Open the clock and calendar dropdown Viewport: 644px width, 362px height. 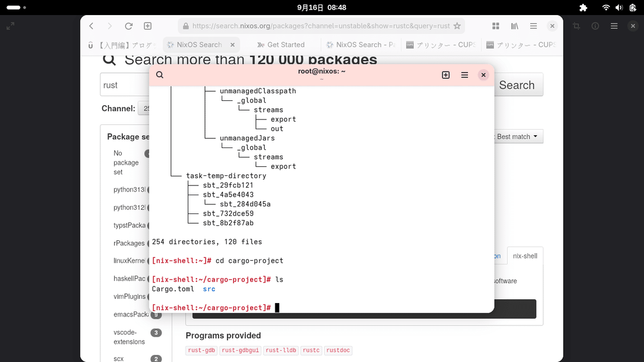click(x=321, y=7)
